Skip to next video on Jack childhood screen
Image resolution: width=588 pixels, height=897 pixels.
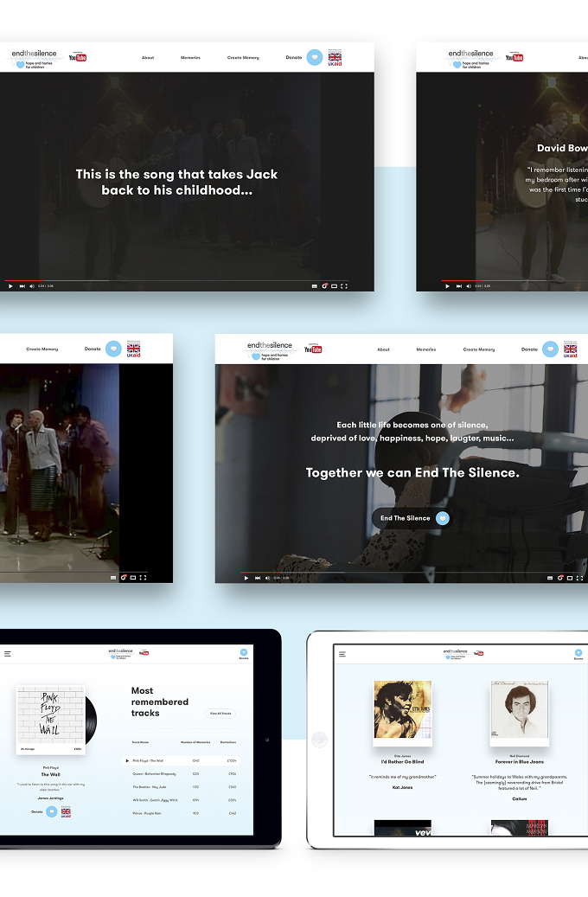pos(22,286)
